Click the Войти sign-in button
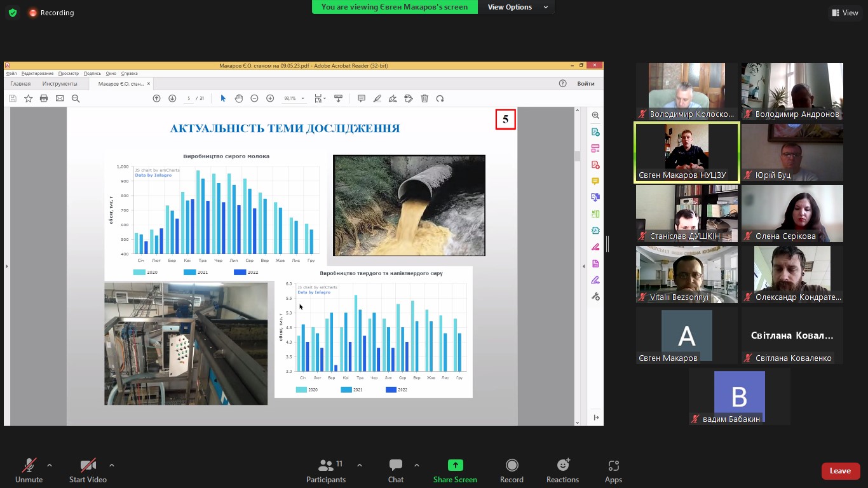This screenshot has height=488, width=868. coord(586,84)
